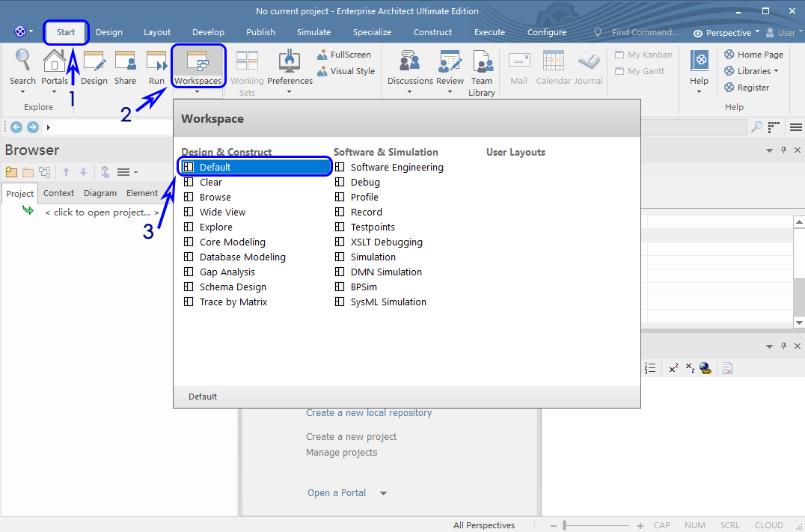The height and width of the screenshot is (532, 805).
Task: Enable the My Kanban option
Action: [x=645, y=54]
